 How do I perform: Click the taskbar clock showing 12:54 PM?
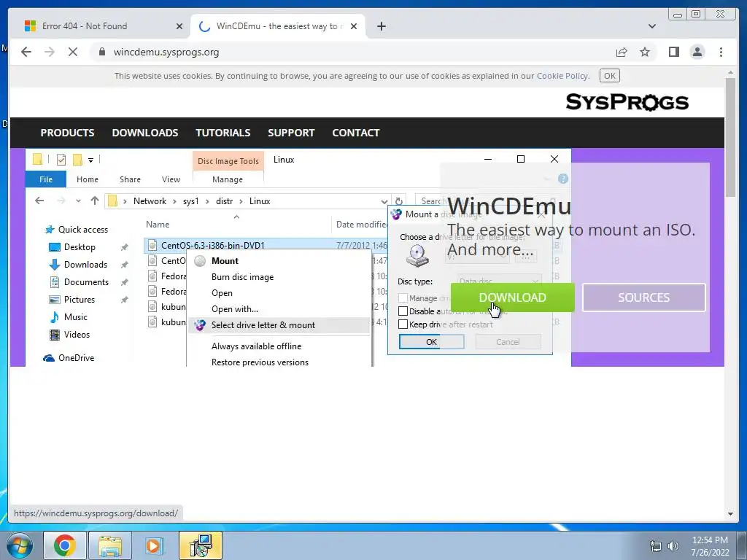coord(710,546)
